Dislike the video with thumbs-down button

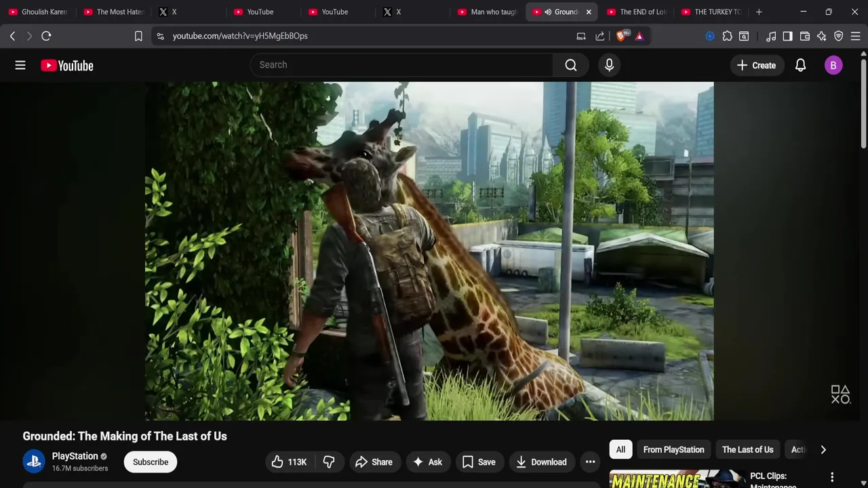[329, 462]
